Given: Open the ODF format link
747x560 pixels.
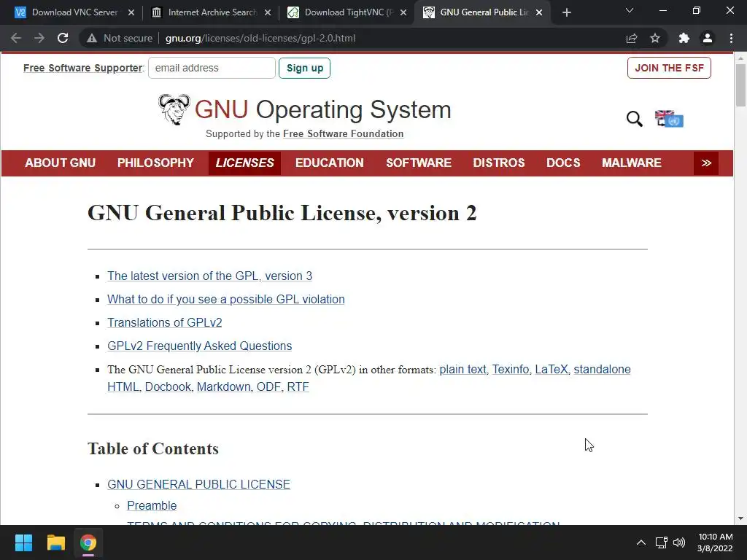Looking at the screenshot, I should (268, 386).
